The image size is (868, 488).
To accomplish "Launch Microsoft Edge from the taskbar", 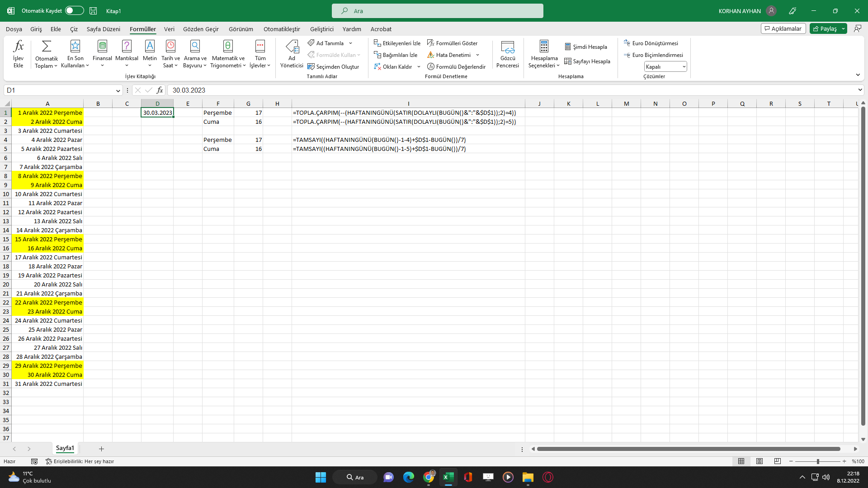I will (408, 477).
